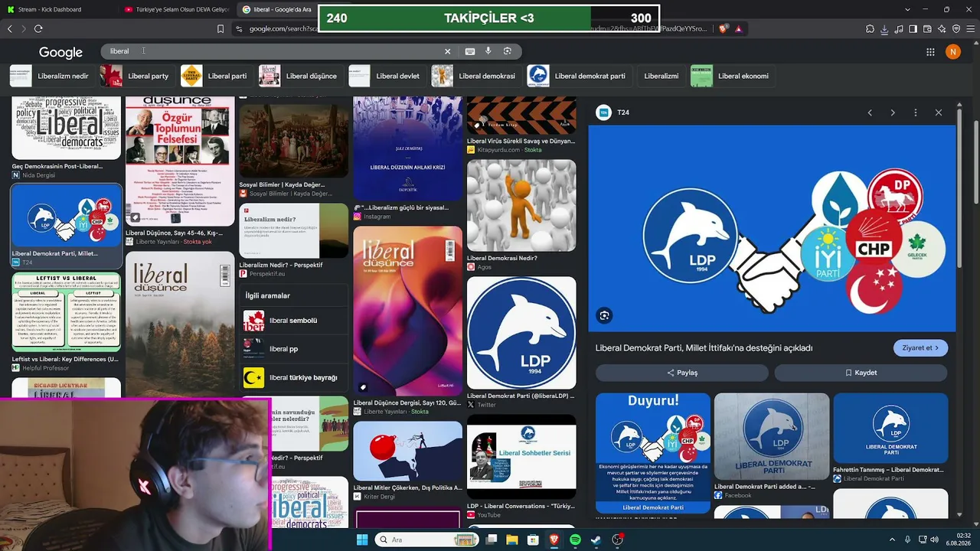Click the Kaydet save button
This screenshot has width=980, height=551.
[x=861, y=373]
